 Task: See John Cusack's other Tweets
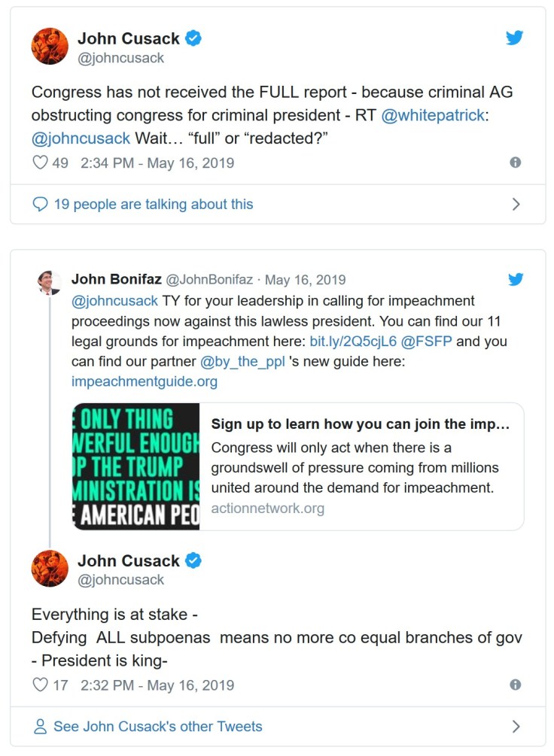[157, 727]
